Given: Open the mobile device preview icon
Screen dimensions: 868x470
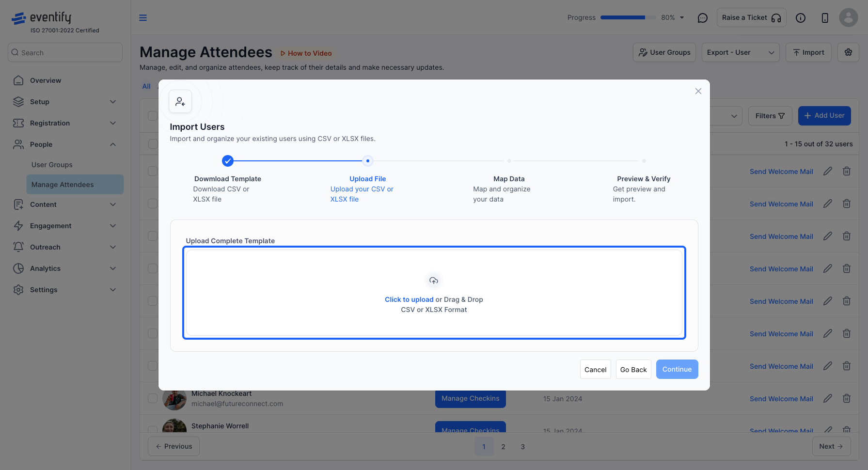Looking at the screenshot, I should [825, 18].
